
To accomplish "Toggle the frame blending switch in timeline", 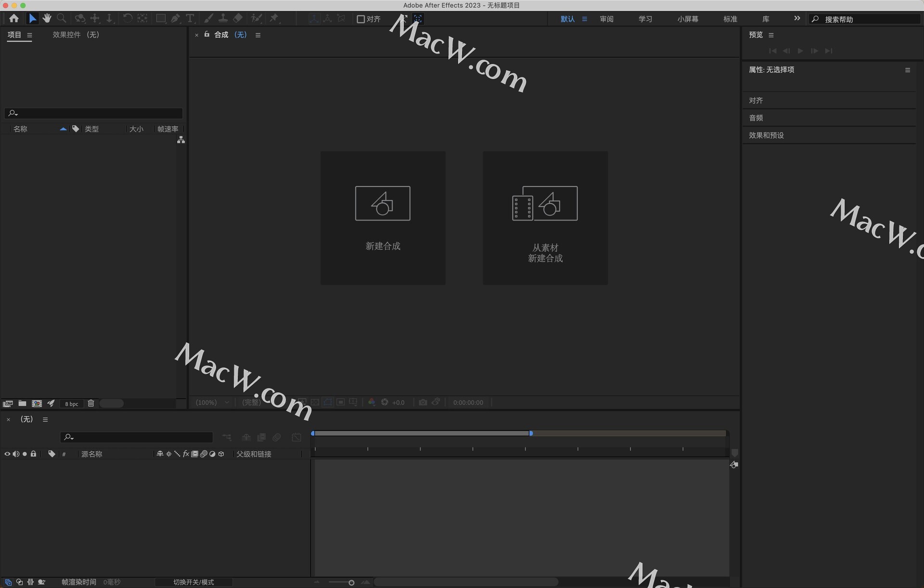I will coord(261,437).
